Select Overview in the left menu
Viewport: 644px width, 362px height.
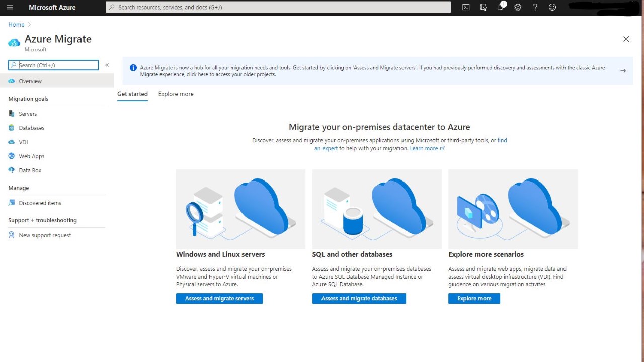click(57, 81)
